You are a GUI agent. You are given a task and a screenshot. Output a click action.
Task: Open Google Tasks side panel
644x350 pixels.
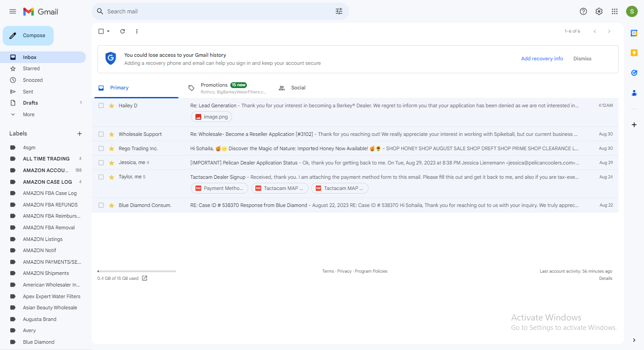click(634, 73)
